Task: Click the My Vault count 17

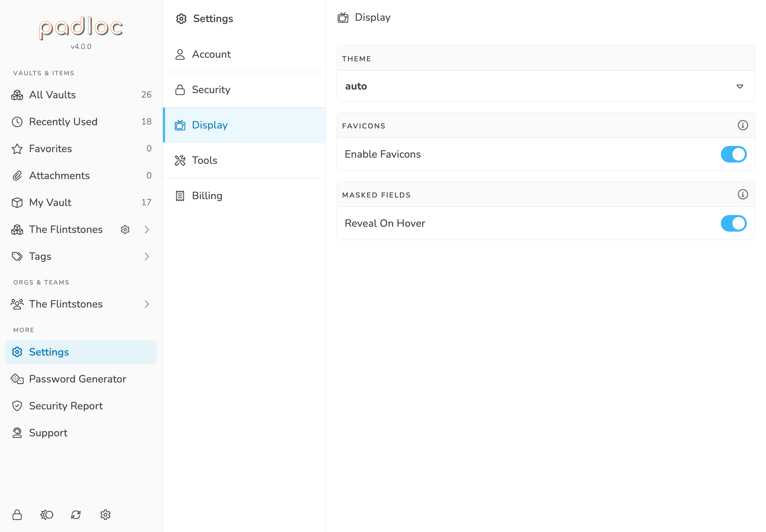Action: pos(146,203)
